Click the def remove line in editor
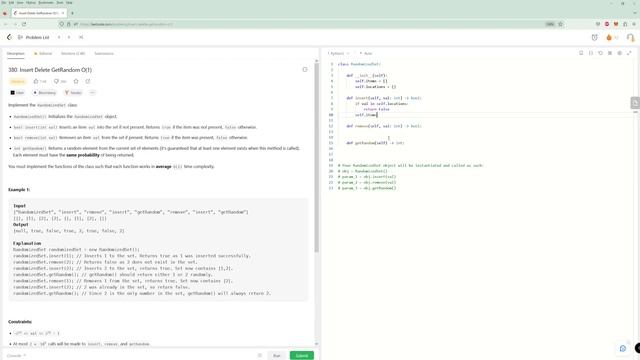The width and height of the screenshot is (640, 360). coord(384,126)
